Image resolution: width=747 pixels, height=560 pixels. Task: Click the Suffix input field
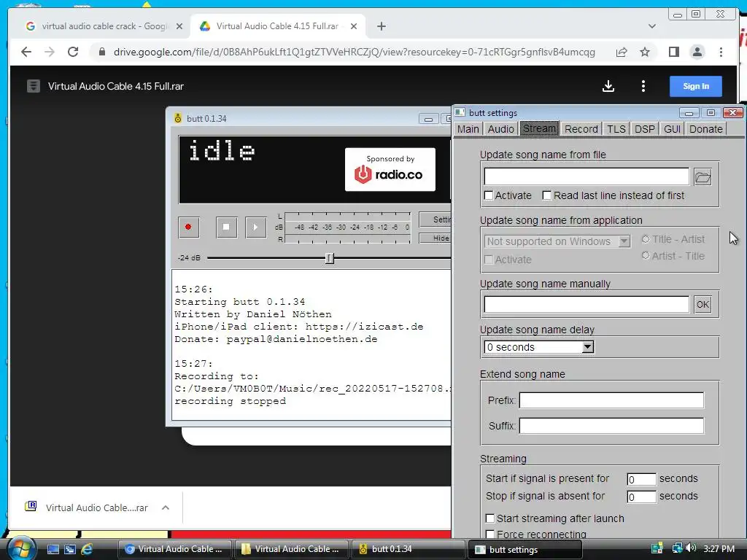tap(611, 426)
